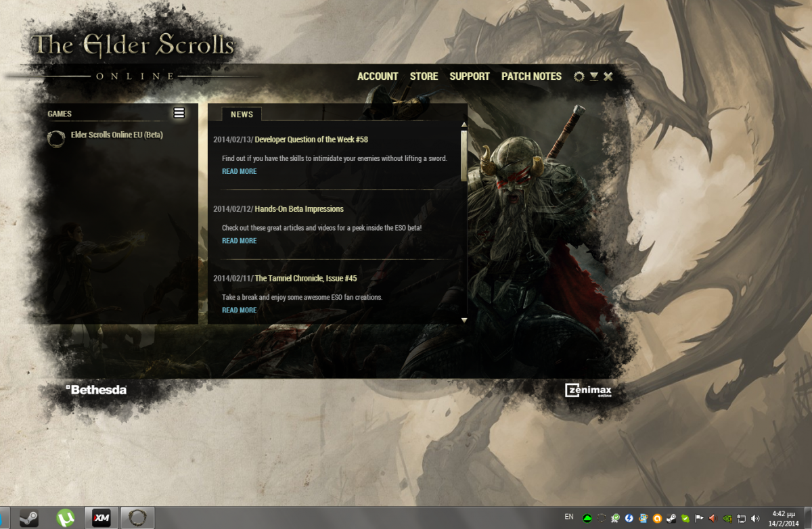Click the Show Desktop strip after the clock
The width and height of the screenshot is (812, 529).
pyautogui.click(x=807, y=518)
